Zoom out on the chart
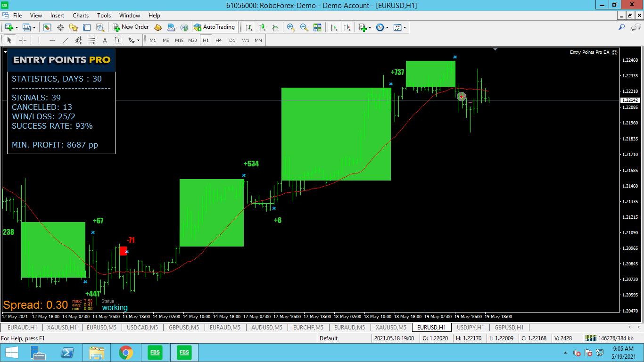Screen dimensions: 644x362 pos(304,27)
